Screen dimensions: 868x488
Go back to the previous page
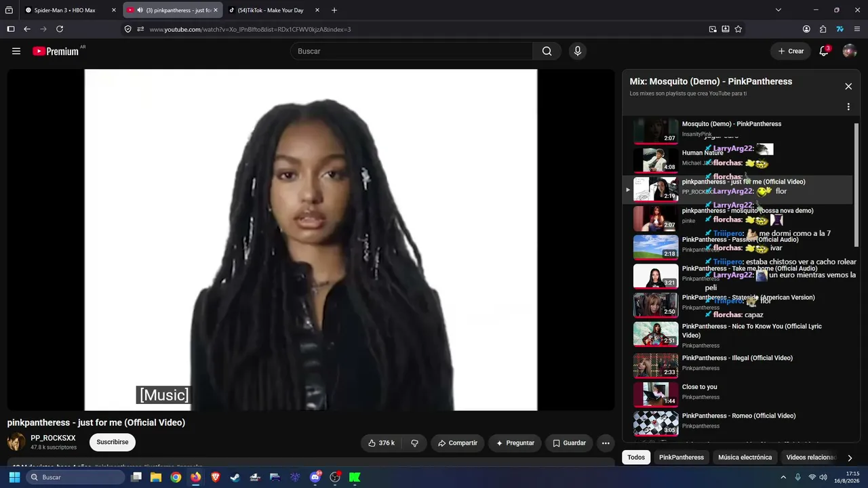pyautogui.click(x=27, y=29)
